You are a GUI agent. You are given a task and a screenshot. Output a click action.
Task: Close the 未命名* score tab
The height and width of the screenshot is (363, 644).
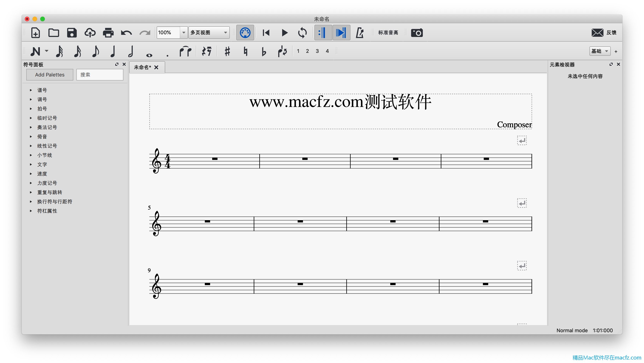click(x=156, y=67)
